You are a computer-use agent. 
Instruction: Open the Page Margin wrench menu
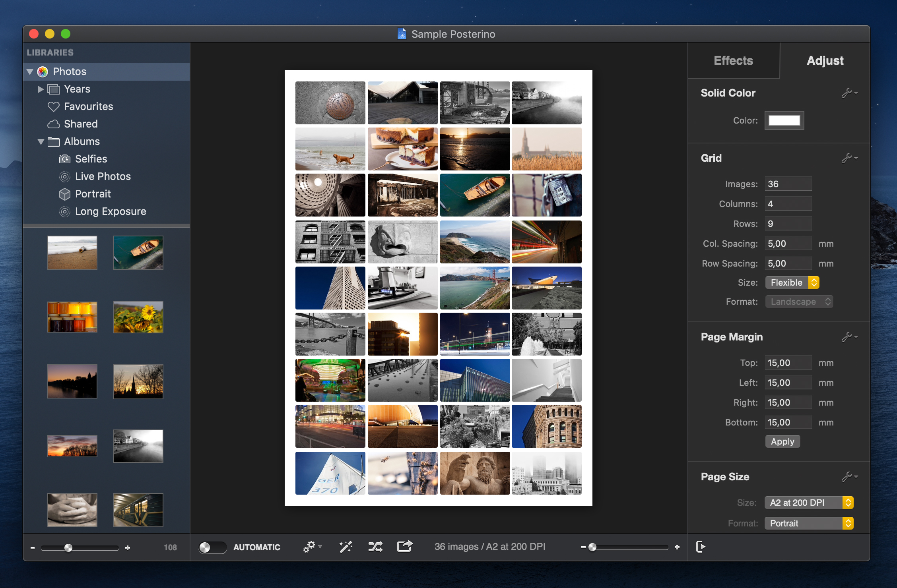tap(850, 337)
